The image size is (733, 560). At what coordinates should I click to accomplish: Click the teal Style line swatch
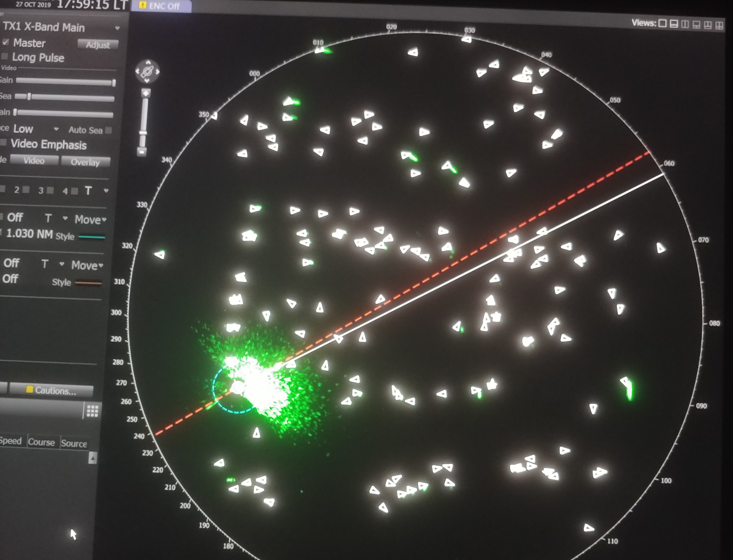92,237
